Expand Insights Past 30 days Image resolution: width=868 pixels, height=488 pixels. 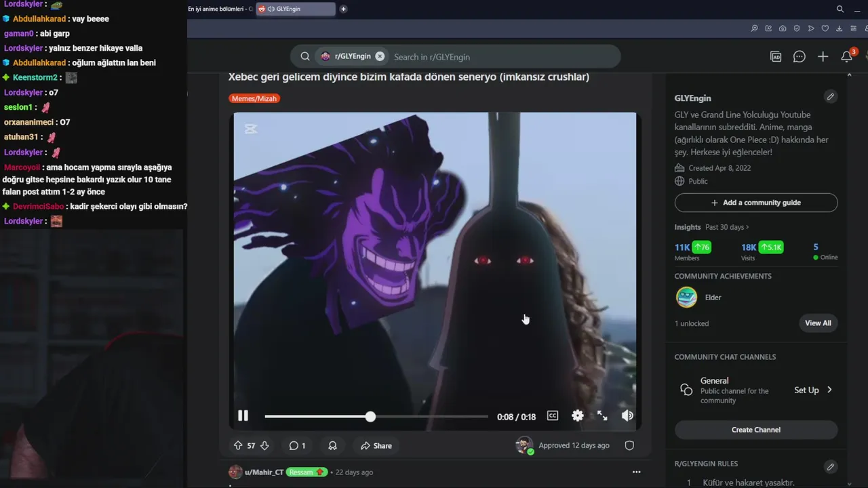coord(727,227)
